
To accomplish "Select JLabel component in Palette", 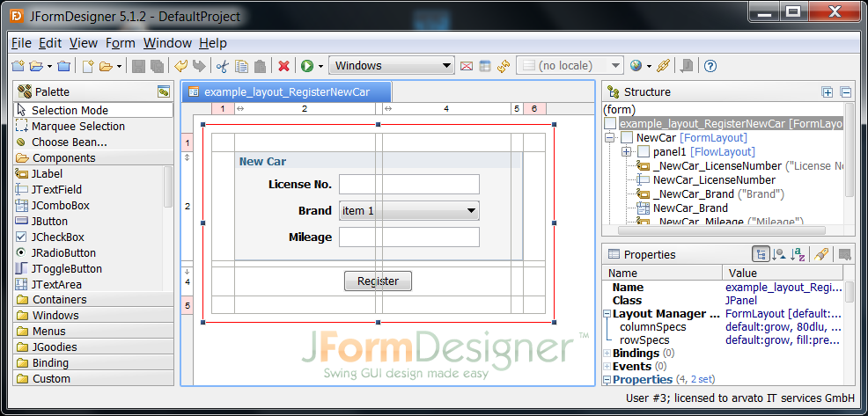I will pos(89,174).
